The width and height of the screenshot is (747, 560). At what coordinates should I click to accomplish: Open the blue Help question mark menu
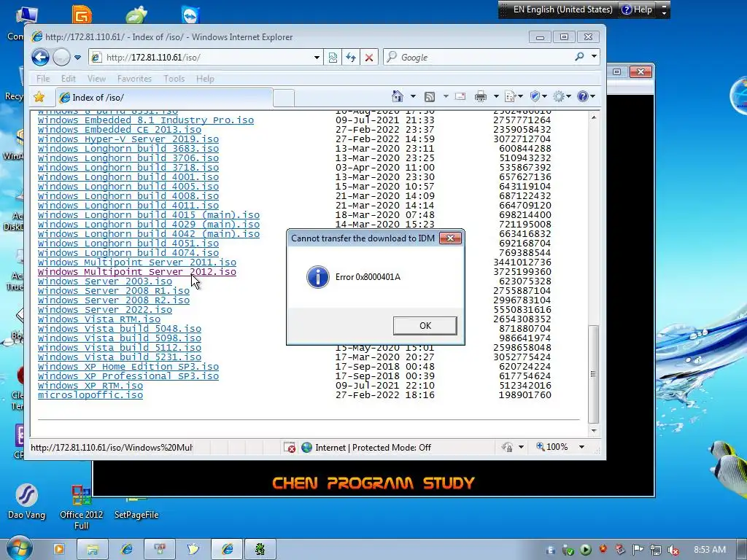(586, 97)
